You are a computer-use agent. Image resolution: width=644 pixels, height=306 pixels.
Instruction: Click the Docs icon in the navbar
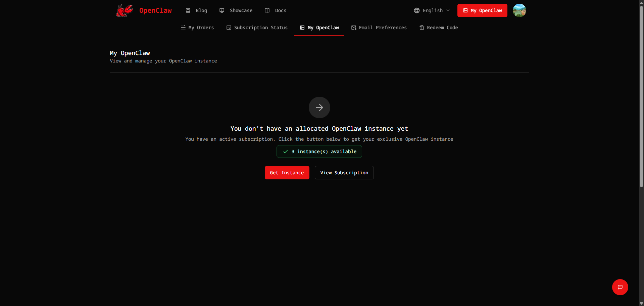[x=267, y=10]
